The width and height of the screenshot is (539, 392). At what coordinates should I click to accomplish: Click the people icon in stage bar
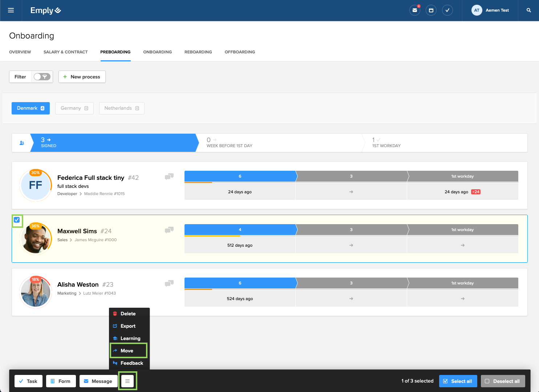(x=22, y=143)
